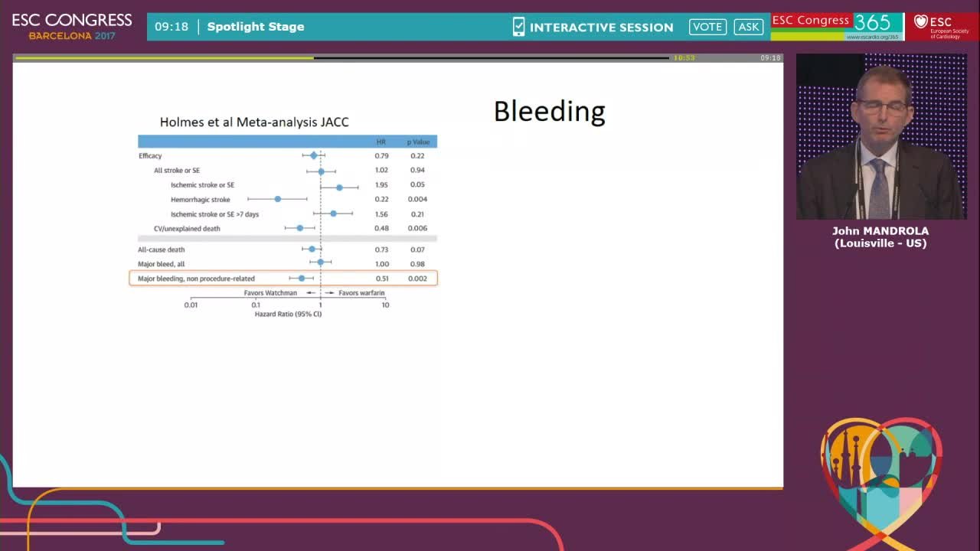Click the www.escardio.org/365 link
This screenshot has width=980, height=551.
tap(872, 37)
